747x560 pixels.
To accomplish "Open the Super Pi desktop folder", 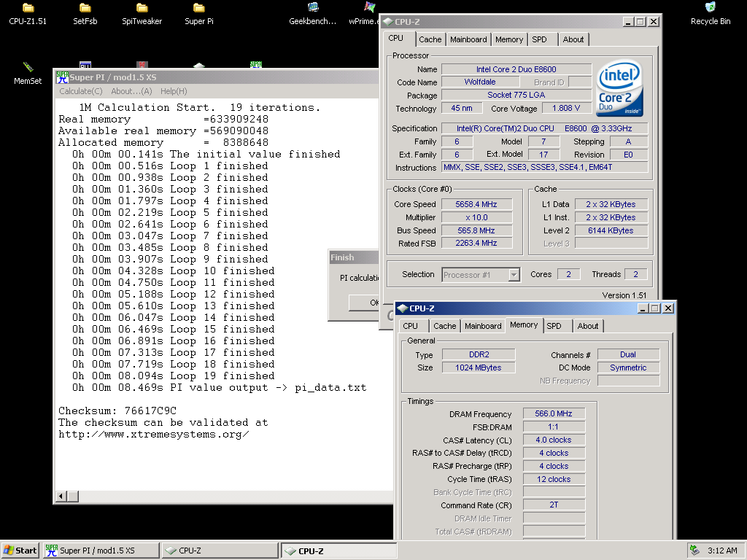I will tap(199, 15).
